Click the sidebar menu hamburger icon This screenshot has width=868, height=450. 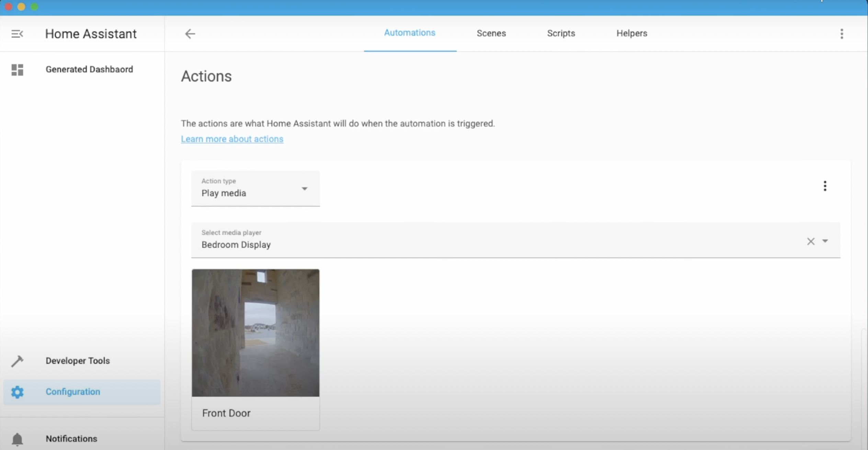(x=17, y=34)
